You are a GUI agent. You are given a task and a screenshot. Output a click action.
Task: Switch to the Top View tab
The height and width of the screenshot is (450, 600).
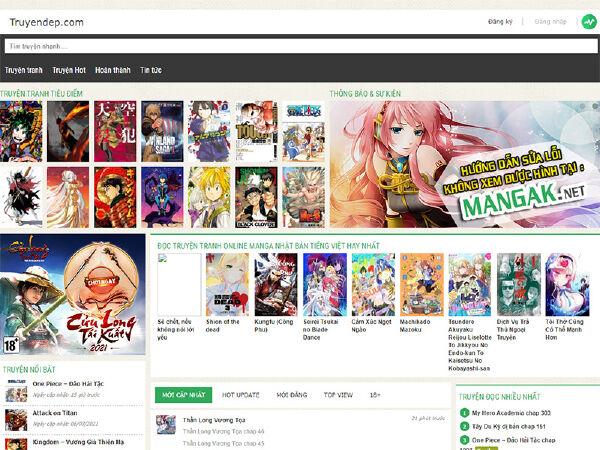pos(338,395)
